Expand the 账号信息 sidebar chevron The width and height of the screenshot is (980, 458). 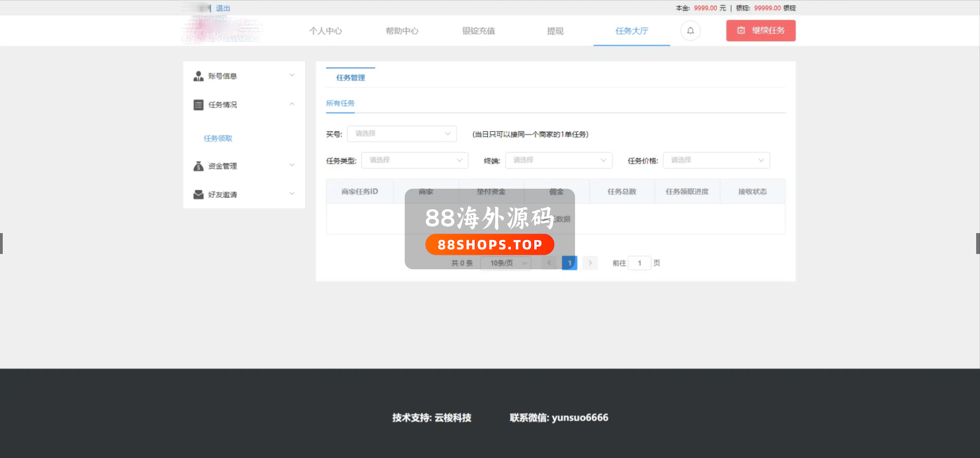pyautogui.click(x=292, y=76)
